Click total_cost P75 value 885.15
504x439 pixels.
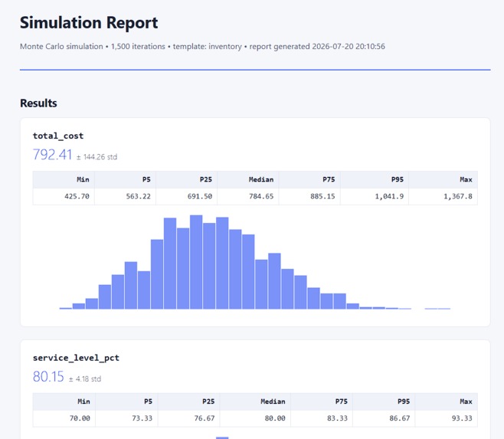click(x=322, y=196)
